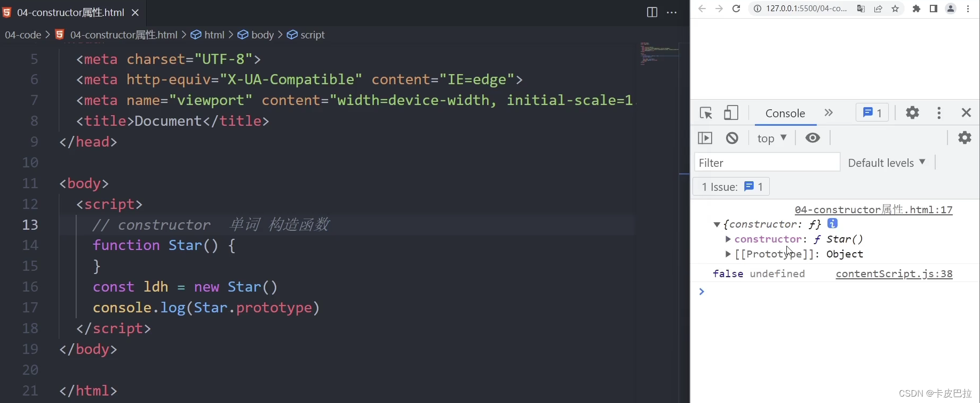This screenshot has width=980, height=403.
Task: Open the browser extensions puzzle icon
Action: pos(917,9)
